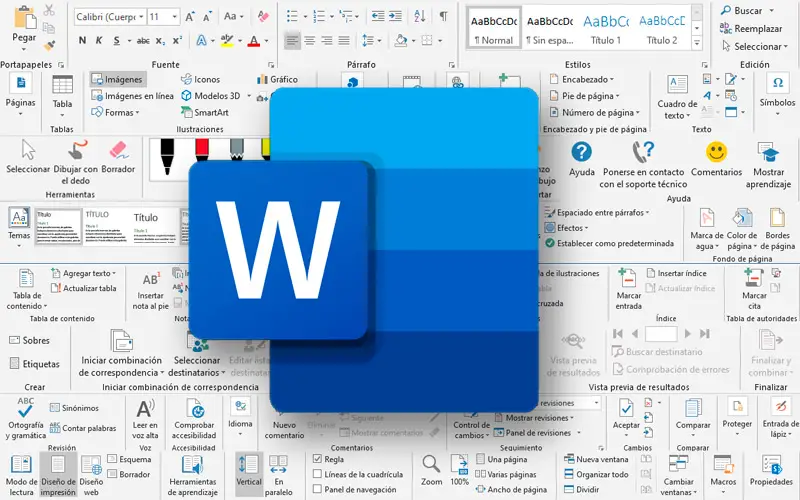
Task: Open Comentarios smiley icon
Action: tap(716, 152)
